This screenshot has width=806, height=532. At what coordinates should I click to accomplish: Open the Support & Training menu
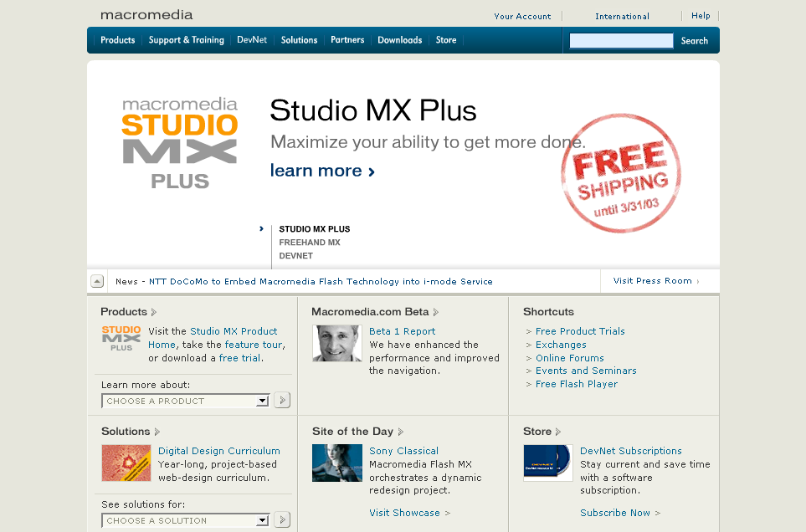[x=186, y=40]
